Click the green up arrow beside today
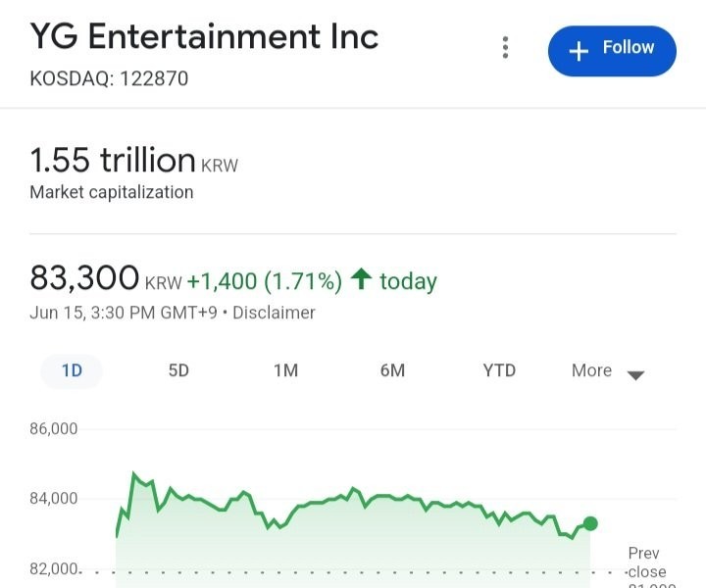Image resolution: width=706 pixels, height=588 pixels. pos(360,280)
